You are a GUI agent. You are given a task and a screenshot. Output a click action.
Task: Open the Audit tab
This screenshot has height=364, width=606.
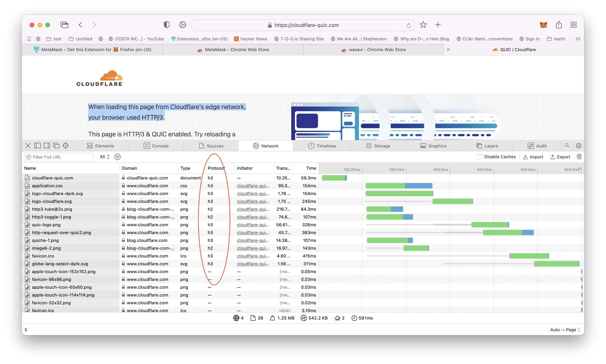click(x=537, y=146)
